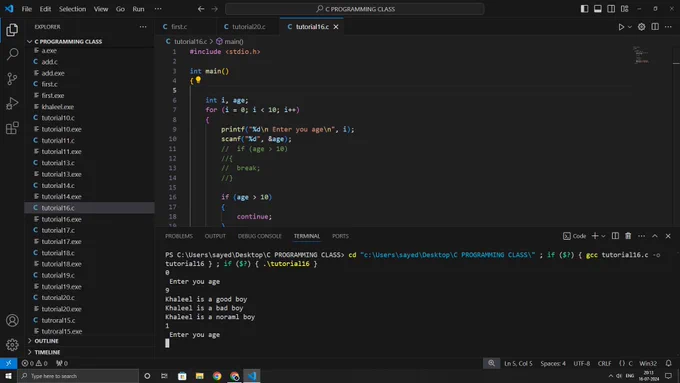
Task: Open editor More Actions ellipsis
Action: pos(668,27)
